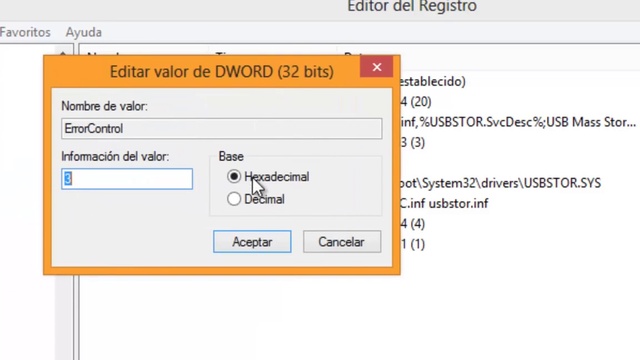Select the usbstor.inf data entry

pyautogui.click(x=444, y=203)
